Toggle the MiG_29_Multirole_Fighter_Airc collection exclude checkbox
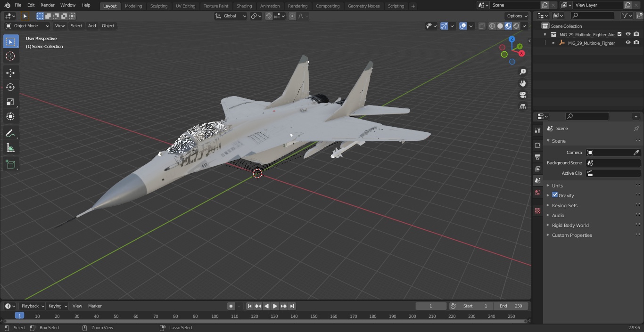Image resolution: width=644 pixels, height=332 pixels. (x=619, y=34)
